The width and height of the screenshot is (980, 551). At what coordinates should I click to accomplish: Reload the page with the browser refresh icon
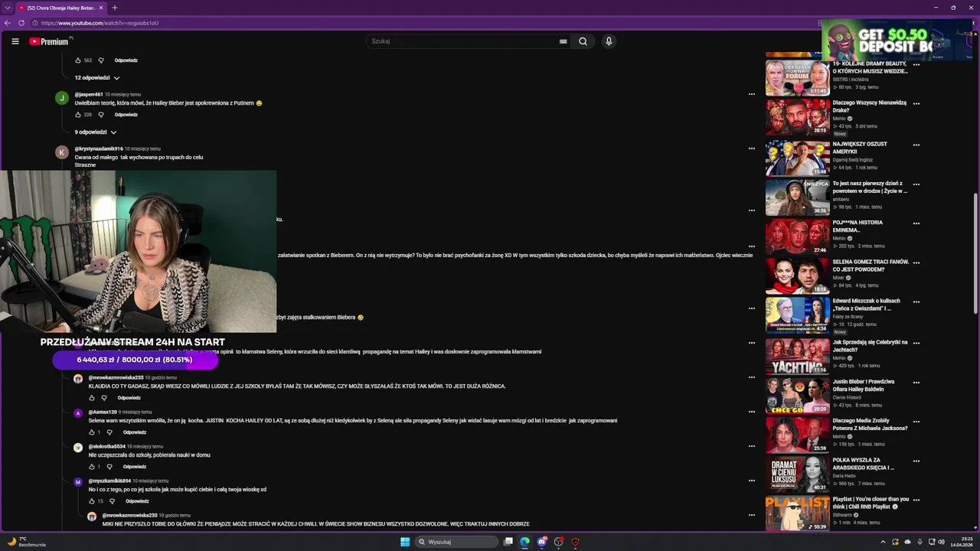[x=21, y=23]
